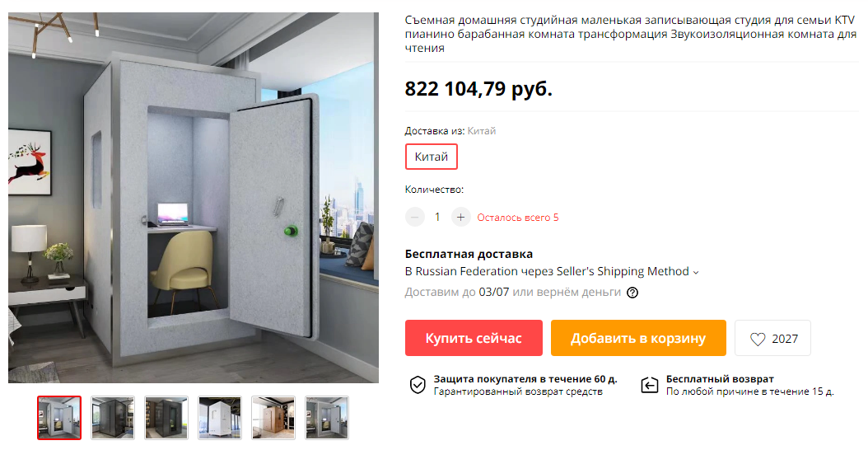The width and height of the screenshot is (868, 450).
Task: Select the Китай shipping origin option
Action: [432, 157]
